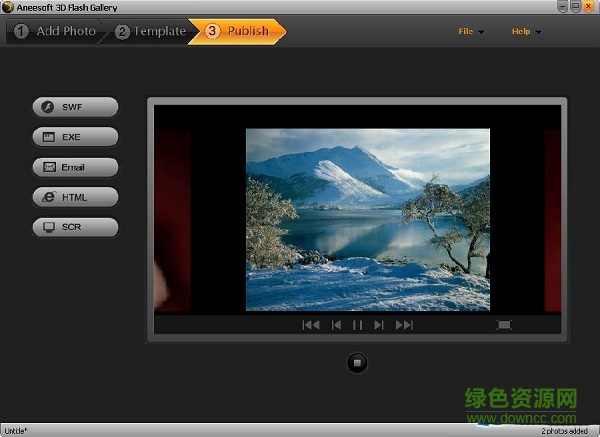
Task: Create SCR screensaver from gallery
Action: 75,227
